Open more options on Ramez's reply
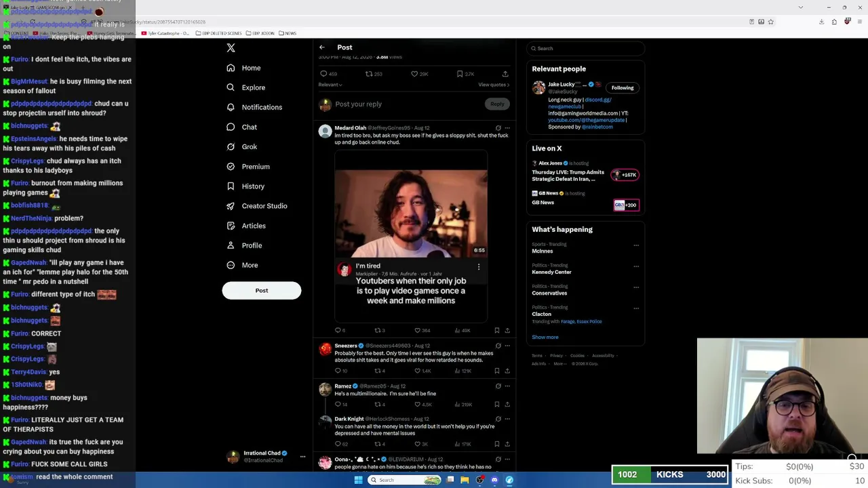The image size is (868, 488). (507, 386)
